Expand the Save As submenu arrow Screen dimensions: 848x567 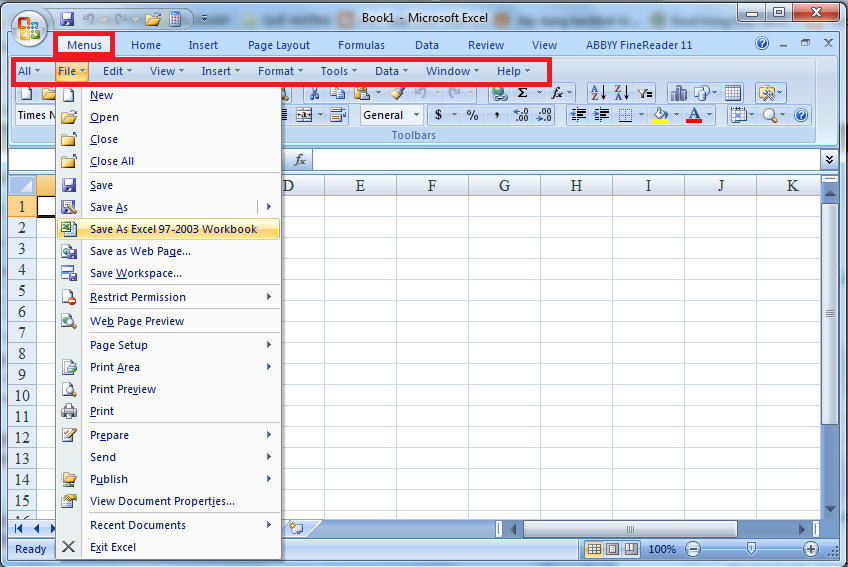[268, 207]
